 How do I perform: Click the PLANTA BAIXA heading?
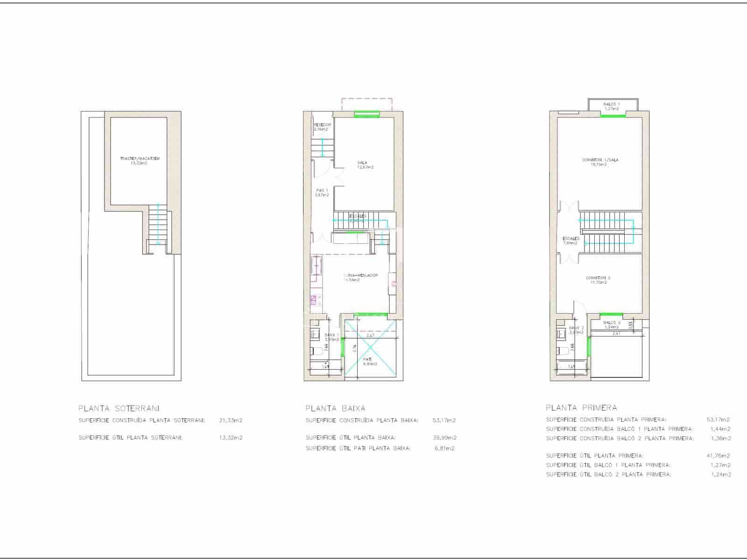pos(335,408)
